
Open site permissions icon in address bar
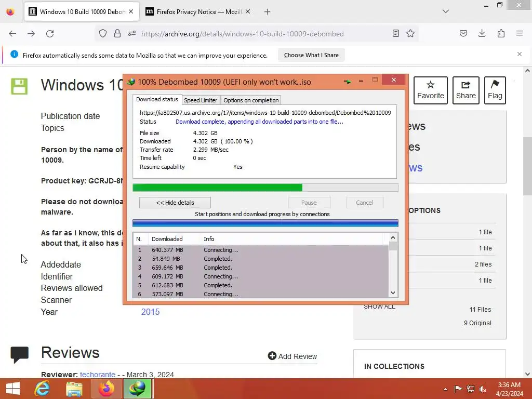pyautogui.click(x=132, y=33)
